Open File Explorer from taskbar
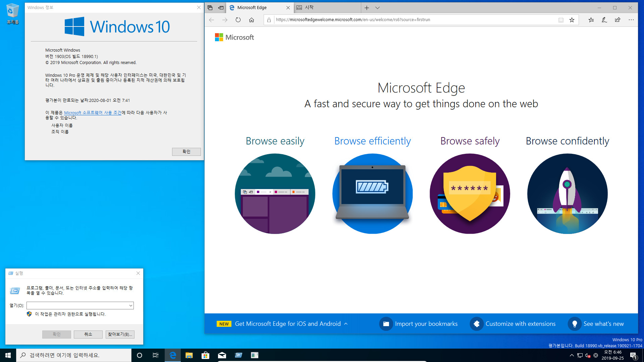Image resolution: width=644 pixels, height=362 pixels. pos(189,355)
